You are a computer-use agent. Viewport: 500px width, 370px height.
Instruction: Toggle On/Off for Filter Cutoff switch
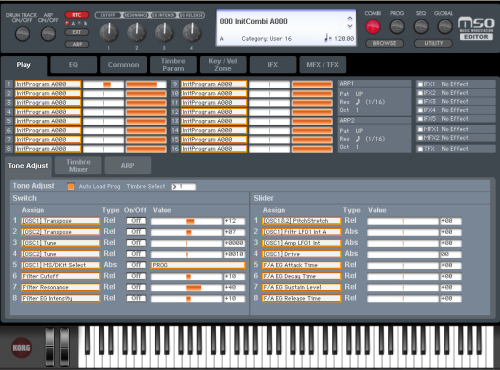coord(136,276)
